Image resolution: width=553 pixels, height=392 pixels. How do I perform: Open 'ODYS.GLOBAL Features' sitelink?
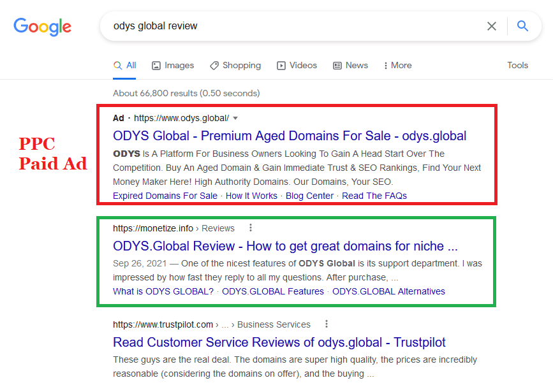[272, 291]
